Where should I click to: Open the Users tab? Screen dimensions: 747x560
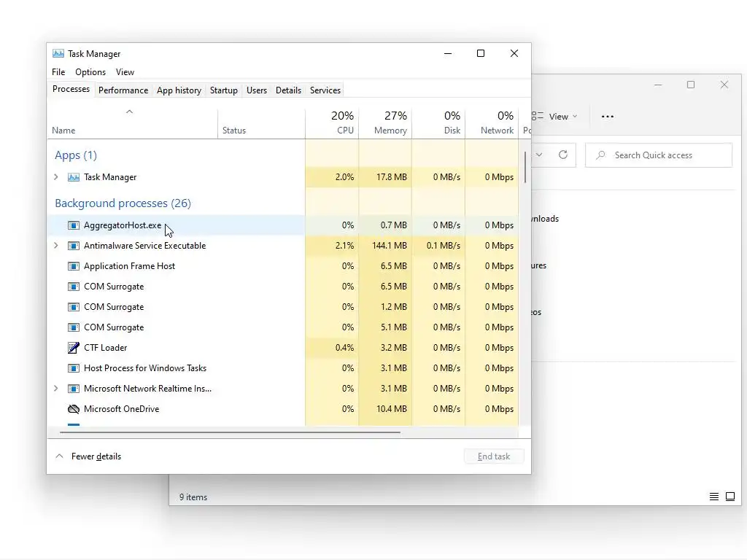click(257, 90)
